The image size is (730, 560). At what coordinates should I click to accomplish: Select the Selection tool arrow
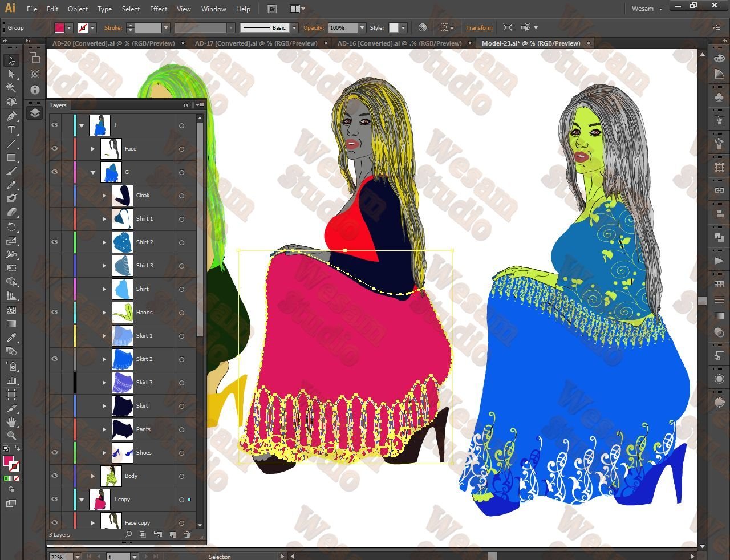[x=11, y=60]
